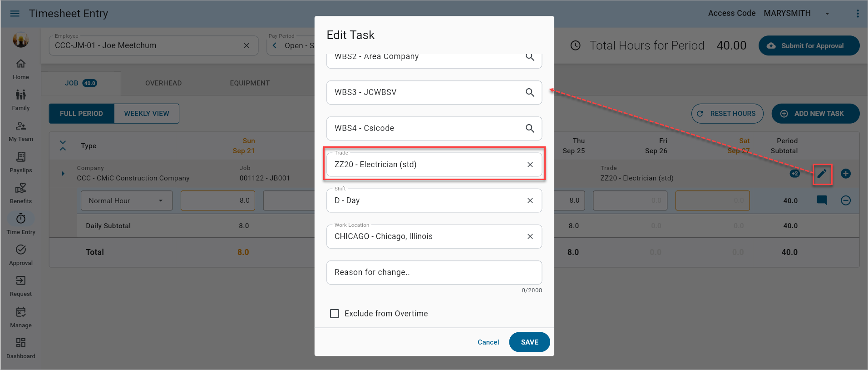Clear the Trade field value
This screenshot has width=868, height=370.
coord(530,165)
